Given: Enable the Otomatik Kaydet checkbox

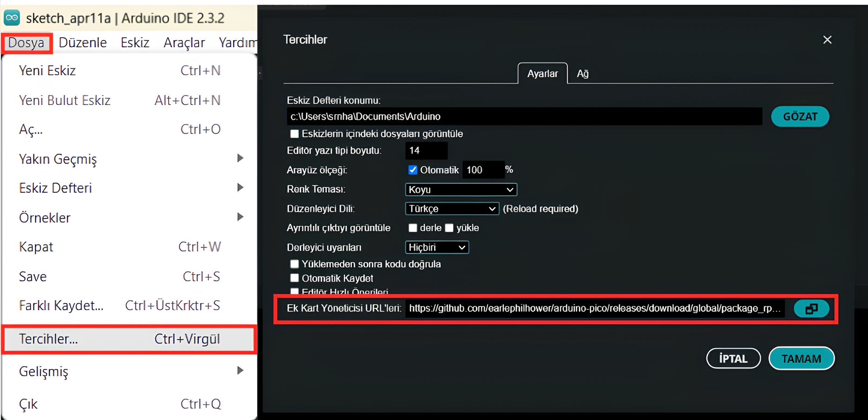Looking at the screenshot, I should click(294, 278).
